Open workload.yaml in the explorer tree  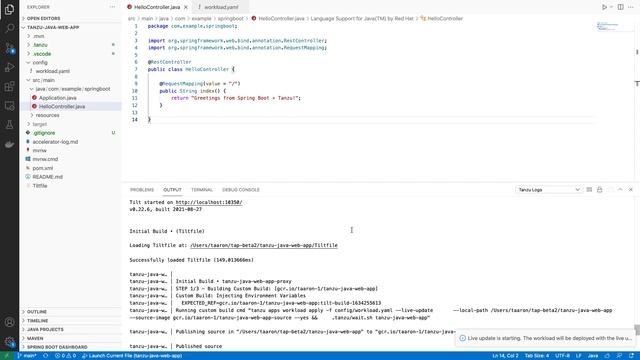click(71, 71)
